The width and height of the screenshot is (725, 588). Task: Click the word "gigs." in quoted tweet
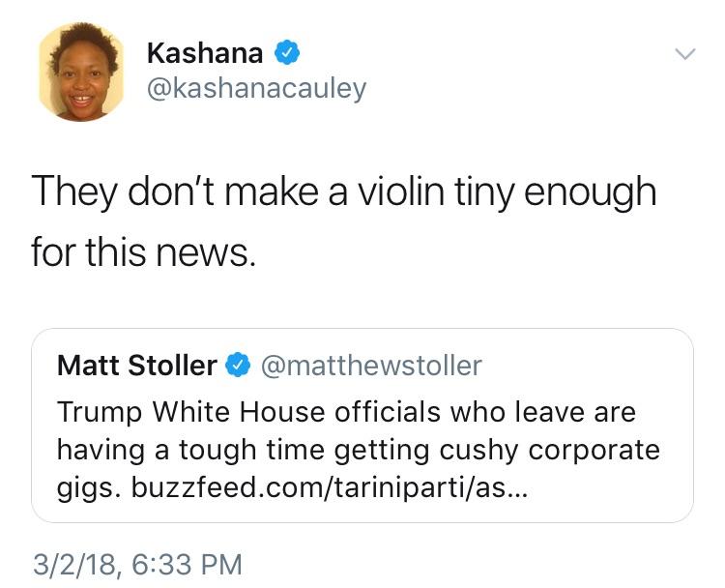click(x=83, y=489)
